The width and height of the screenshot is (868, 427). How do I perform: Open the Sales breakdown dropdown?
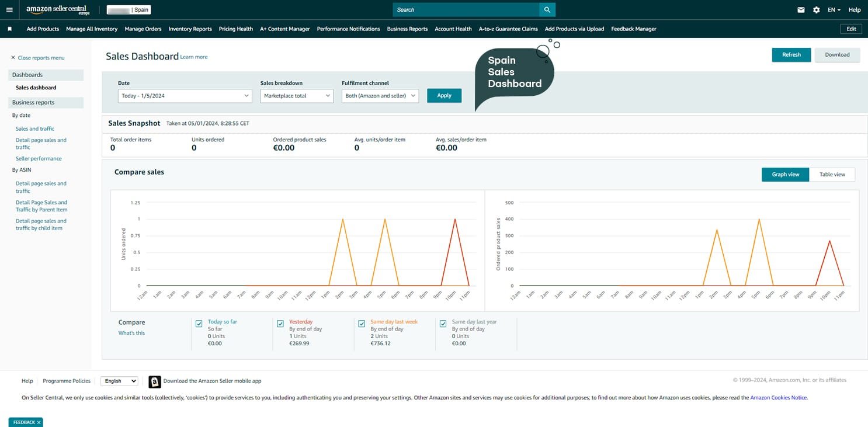pyautogui.click(x=297, y=96)
